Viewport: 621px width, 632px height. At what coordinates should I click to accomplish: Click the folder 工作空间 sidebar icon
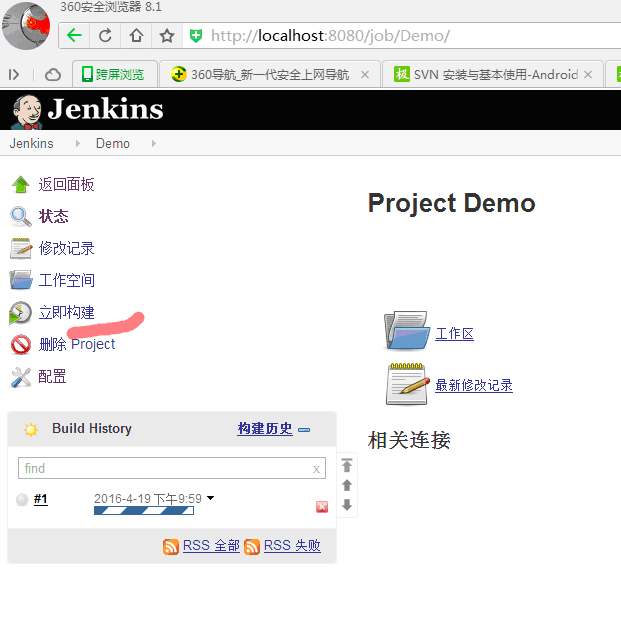coord(21,280)
